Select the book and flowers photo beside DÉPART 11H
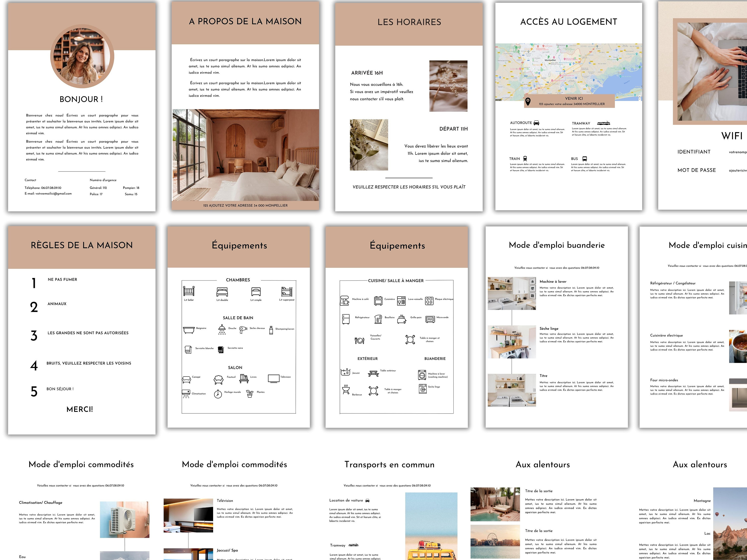 [x=369, y=145]
